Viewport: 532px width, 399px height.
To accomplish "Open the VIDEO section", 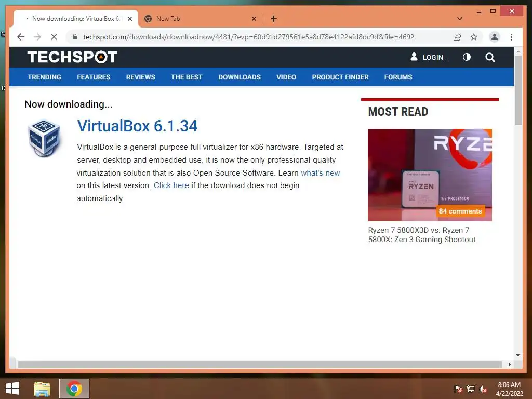I will [x=286, y=77].
